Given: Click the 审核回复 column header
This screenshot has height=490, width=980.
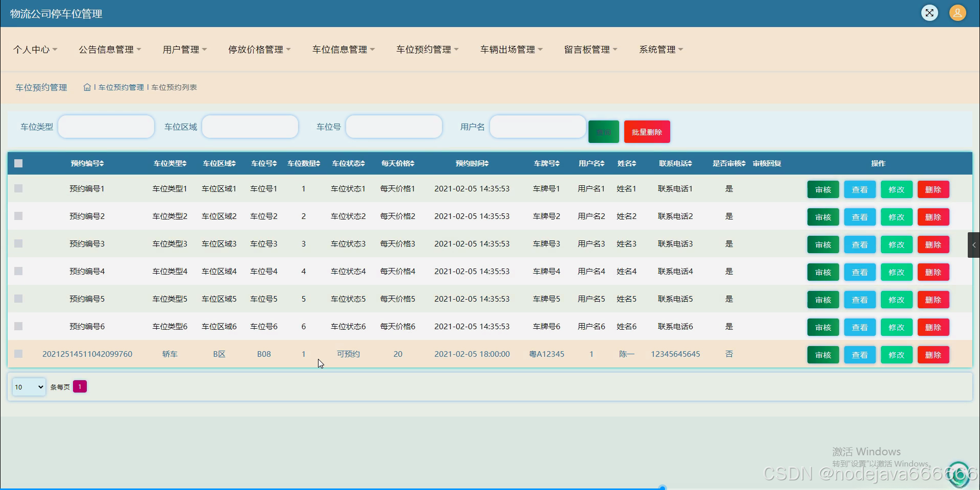Looking at the screenshot, I should [767, 163].
